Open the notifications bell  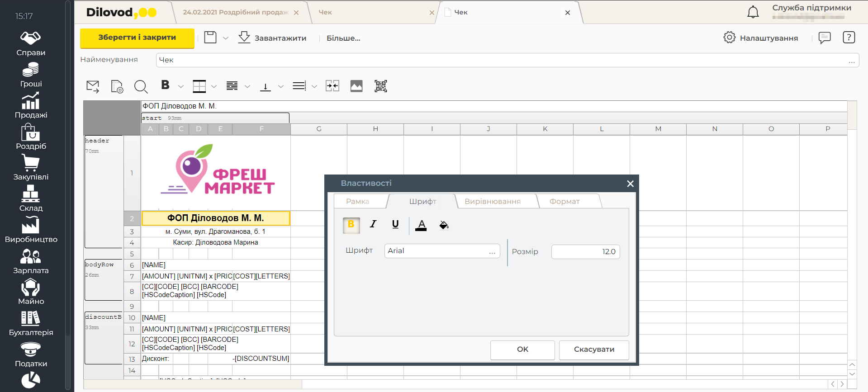(753, 12)
